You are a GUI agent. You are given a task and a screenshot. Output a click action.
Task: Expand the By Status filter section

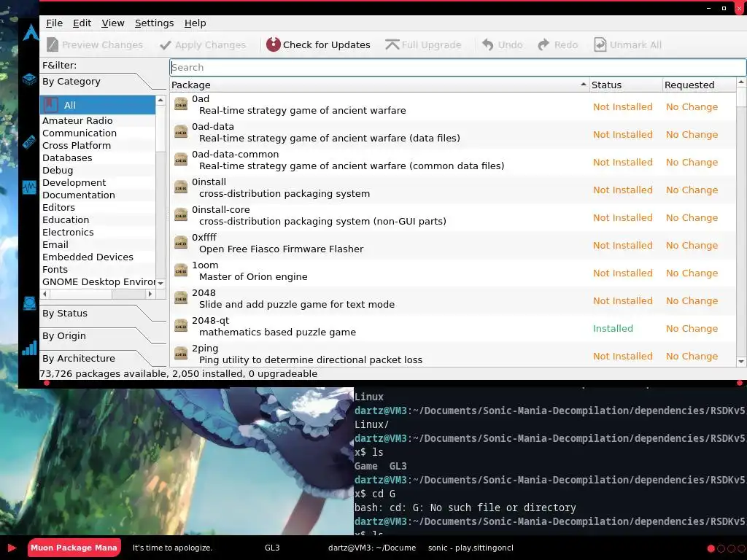point(102,314)
